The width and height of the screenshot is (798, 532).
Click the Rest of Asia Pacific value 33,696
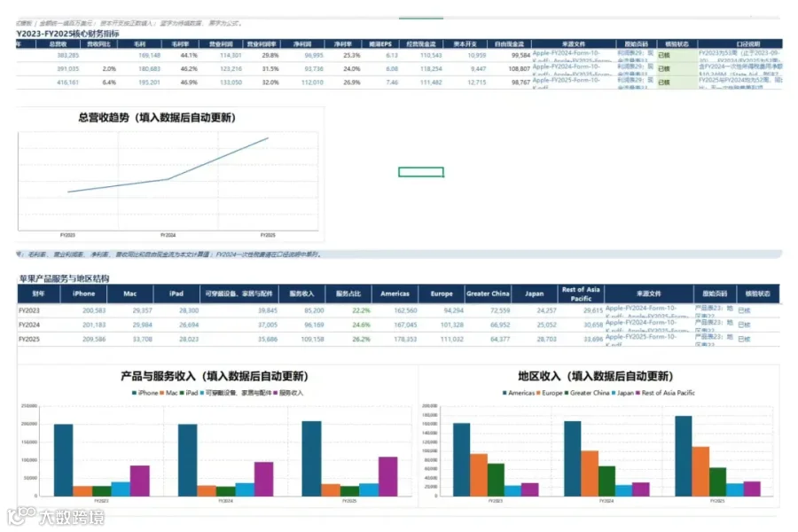coord(593,339)
